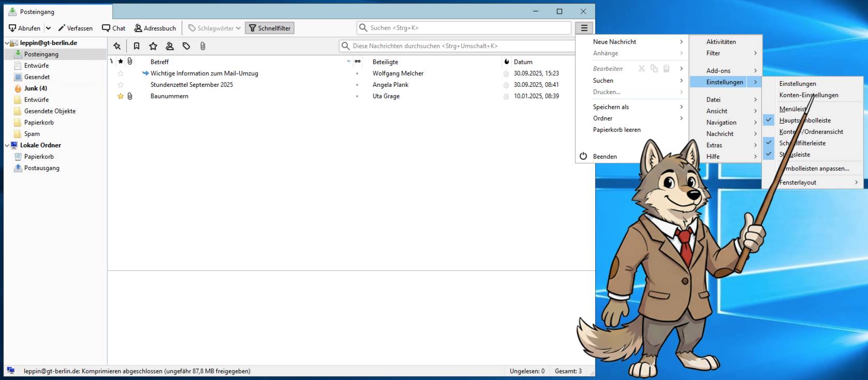
Task: Select Konten-Einstellungen from the submenu
Action: [x=808, y=95]
